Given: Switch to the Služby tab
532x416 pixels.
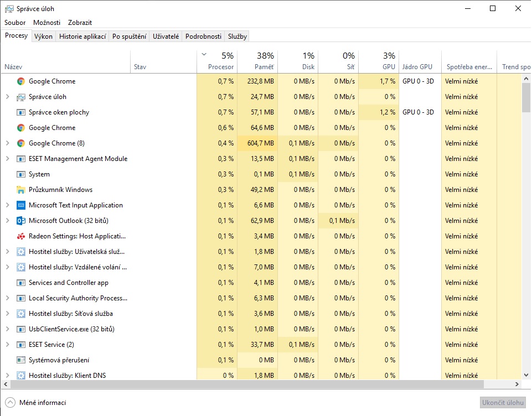Looking at the screenshot, I should (237, 37).
